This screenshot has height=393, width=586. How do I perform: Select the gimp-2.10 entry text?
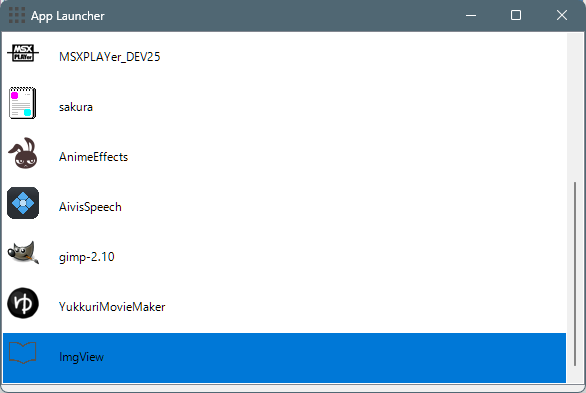coord(87,257)
